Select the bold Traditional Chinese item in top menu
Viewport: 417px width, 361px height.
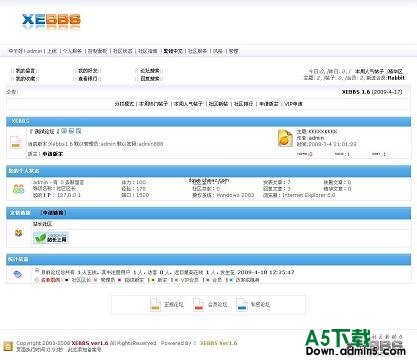tap(173, 51)
